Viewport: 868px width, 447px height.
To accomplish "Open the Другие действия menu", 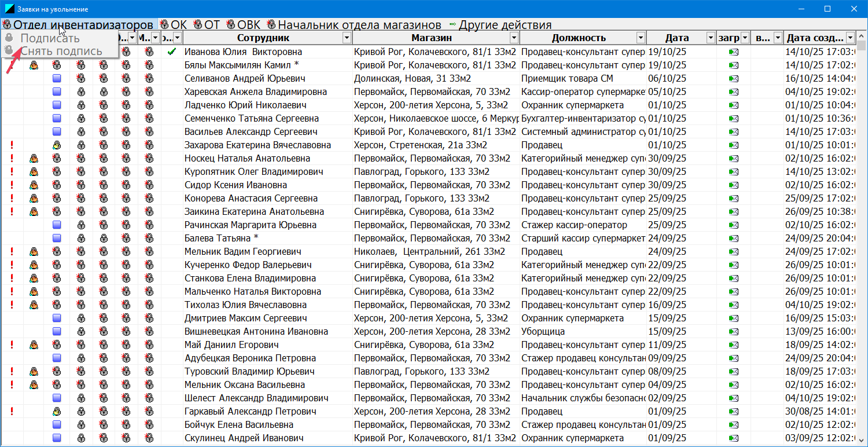I will (501, 25).
